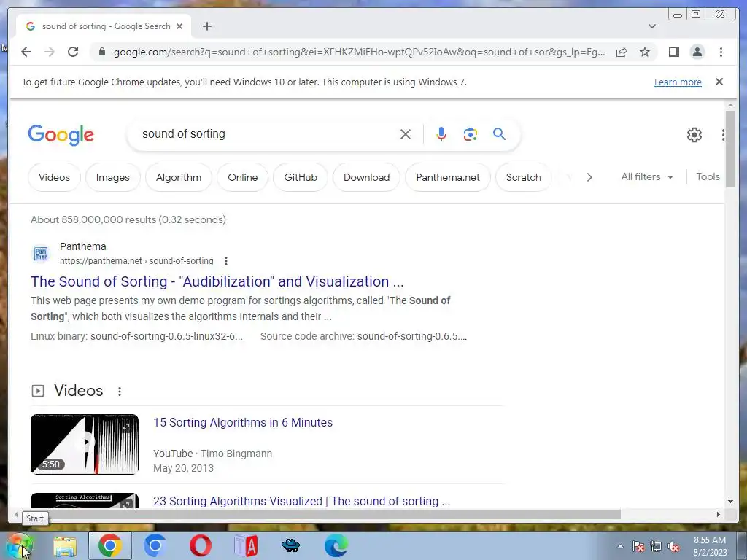This screenshot has height=560, width=747.
Task: Click horizontal scrollbar right arrow
Action: click(x=719, y=514)
